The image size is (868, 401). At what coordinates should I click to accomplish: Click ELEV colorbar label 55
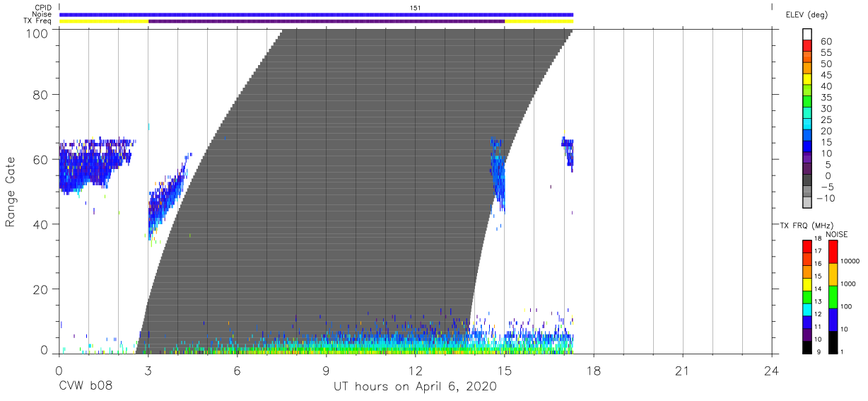(826, 53)
